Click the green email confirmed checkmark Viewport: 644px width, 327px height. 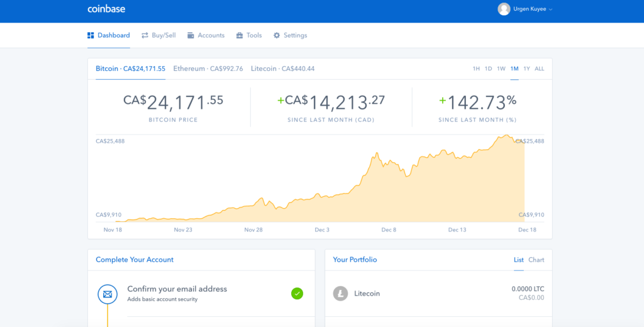click(297, 293)
